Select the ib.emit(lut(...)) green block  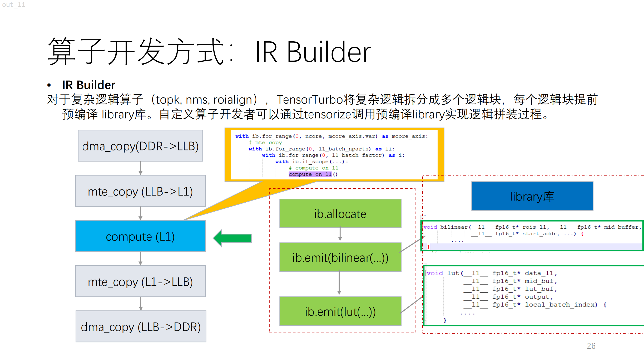340,311
